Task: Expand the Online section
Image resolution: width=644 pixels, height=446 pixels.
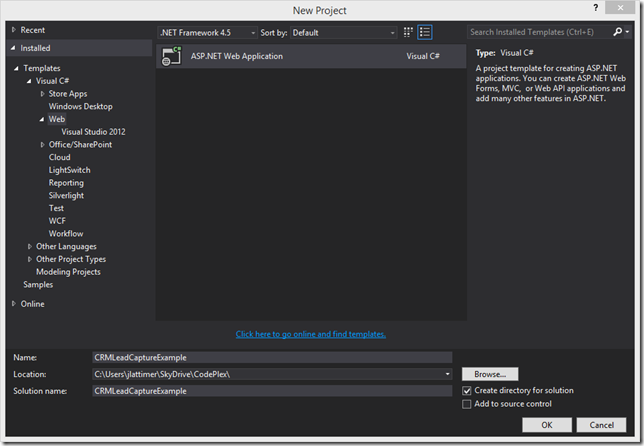Action: (14, 303)
